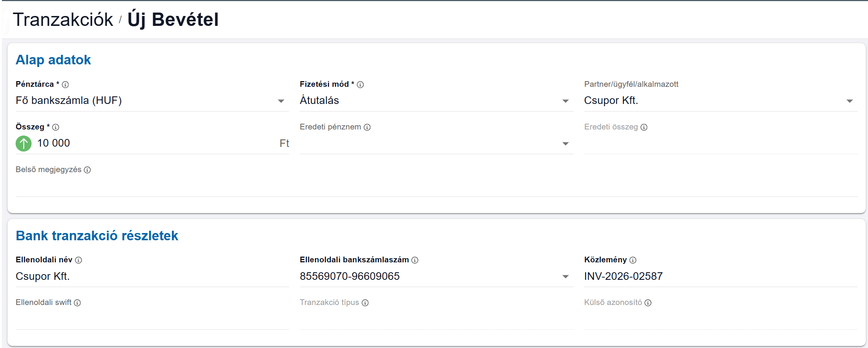Image resolution: width=868 pixels, height=348 pixels.
Task: Click the info icon beside Összeg label
Action: click(56, 127)
